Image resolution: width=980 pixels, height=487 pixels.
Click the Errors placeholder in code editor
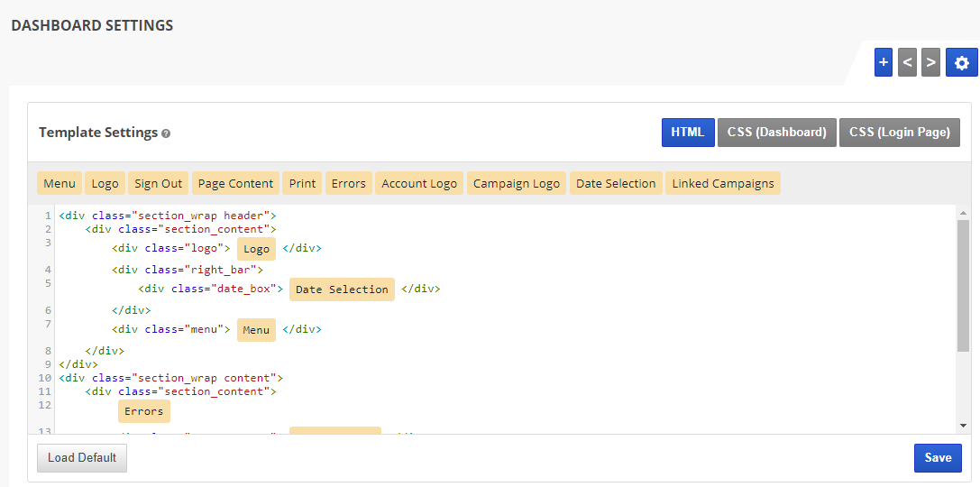[144, 411]
